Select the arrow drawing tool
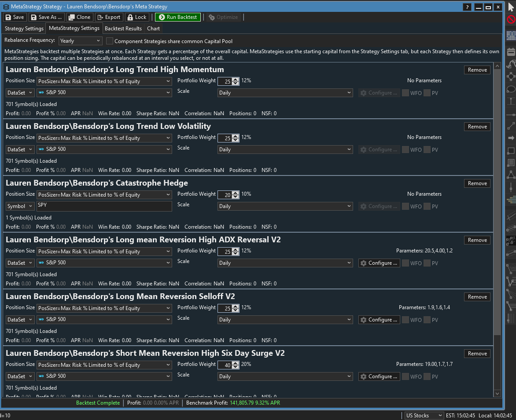 (x=511, y=138)
